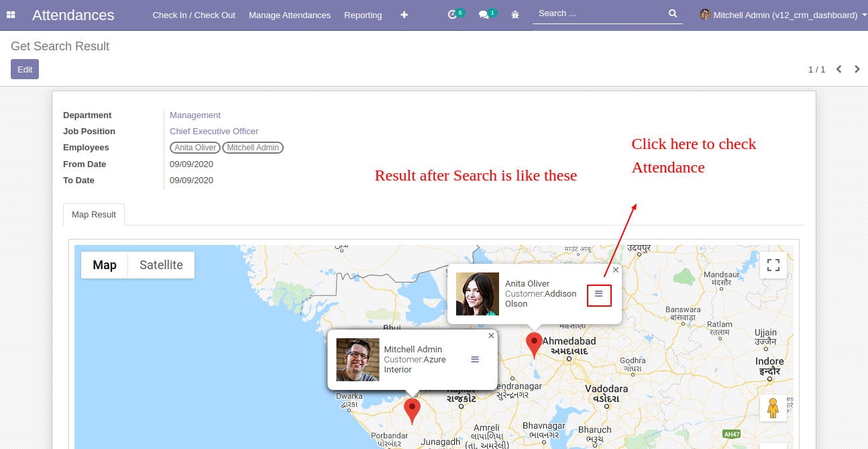868x449 pixels.
Task: Open the debug bug icon
Action: click(x=515, y=15)
